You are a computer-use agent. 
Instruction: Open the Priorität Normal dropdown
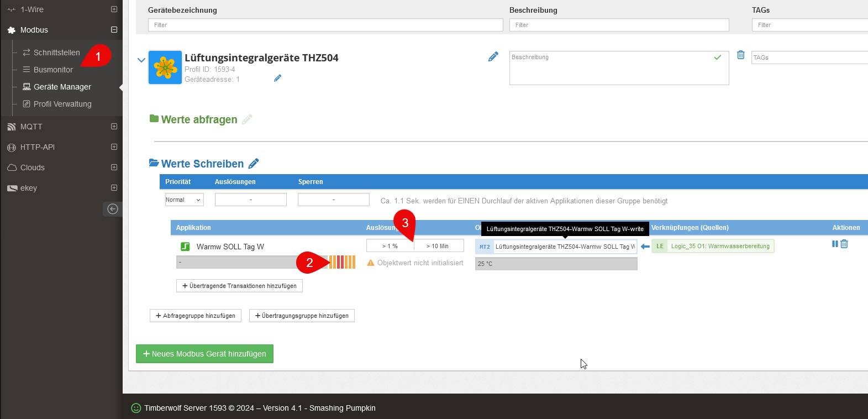tap(184, 200)
